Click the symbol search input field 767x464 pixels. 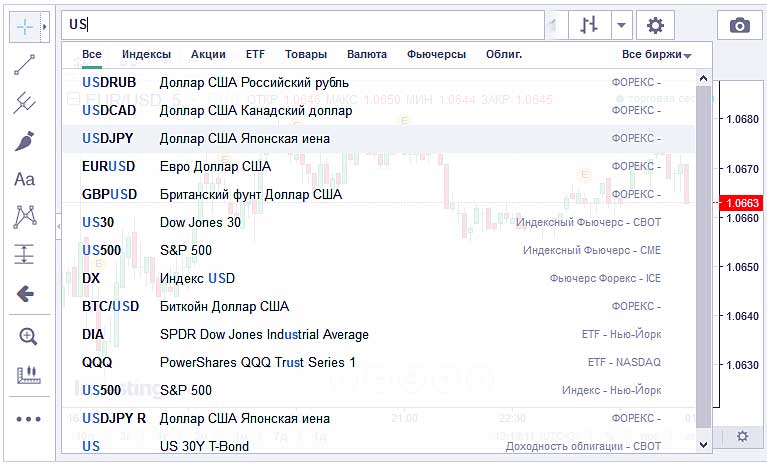point(300,25)
